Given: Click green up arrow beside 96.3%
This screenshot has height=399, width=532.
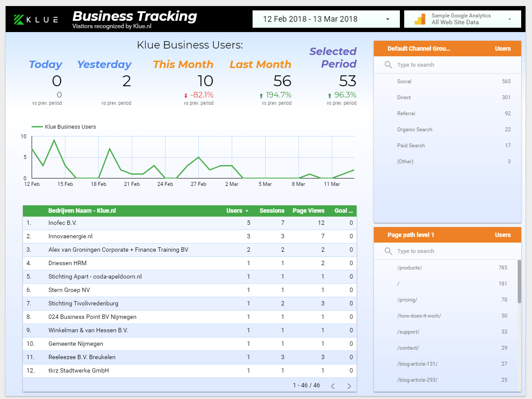Looking at the screenshot, I should coord(330,95).
